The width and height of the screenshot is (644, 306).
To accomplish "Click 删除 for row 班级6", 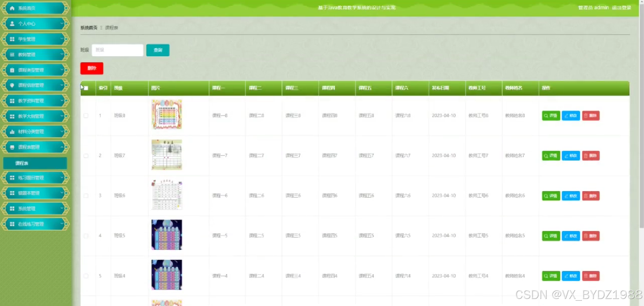I will pos(591,196).
